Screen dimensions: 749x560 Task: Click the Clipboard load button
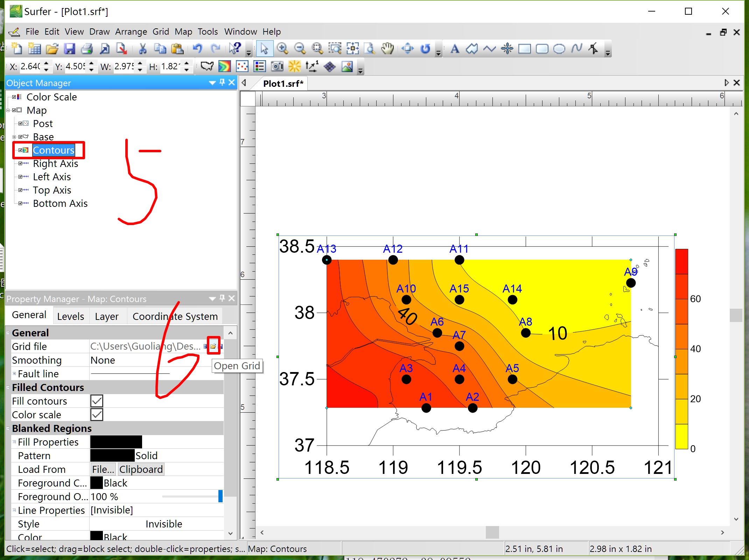click(x=141, y=469)
